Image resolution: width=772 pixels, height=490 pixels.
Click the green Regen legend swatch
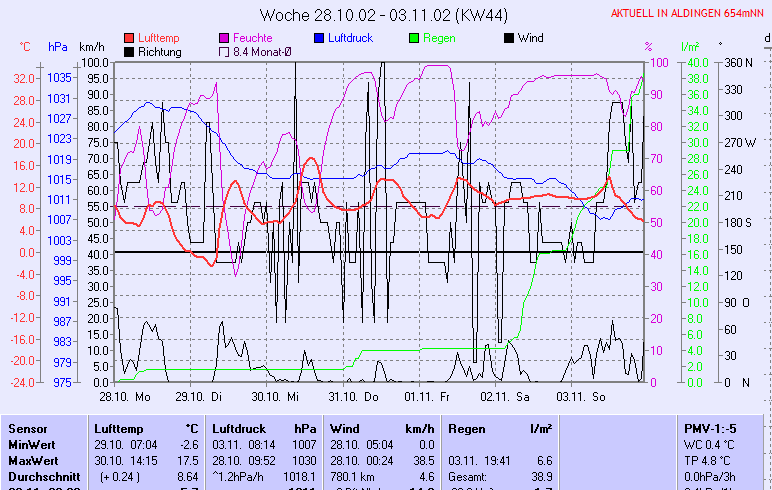pyautogui.click(x=414, y=38)
